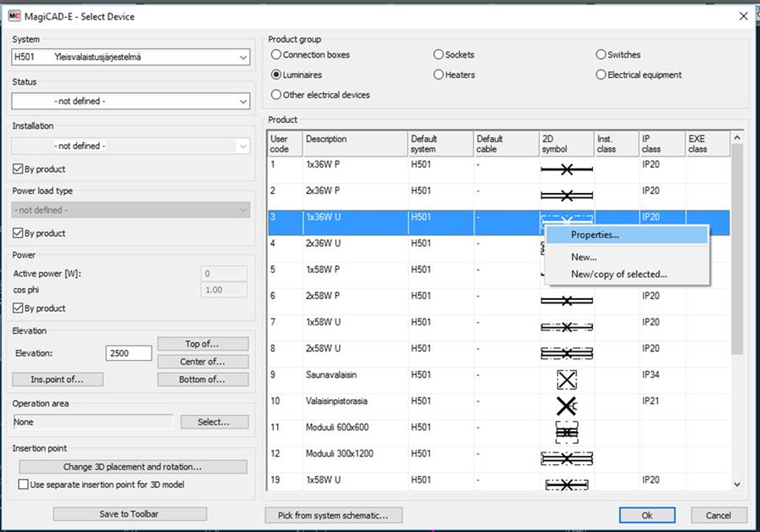Choose New/copy of selected... menu entry
This screenshot has width=760, height=532.
point(627,274)
